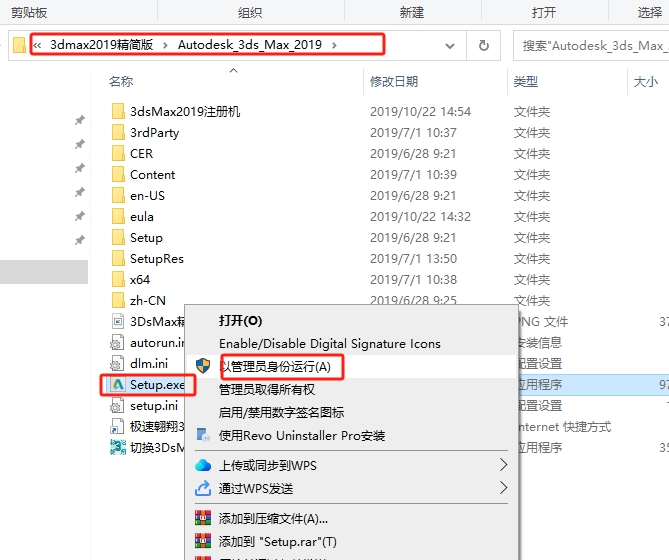The width and height of the screenshot is (669, 560).
Task: Click the Revo Uninstaller Pro icon
Action: coord(203,435)
